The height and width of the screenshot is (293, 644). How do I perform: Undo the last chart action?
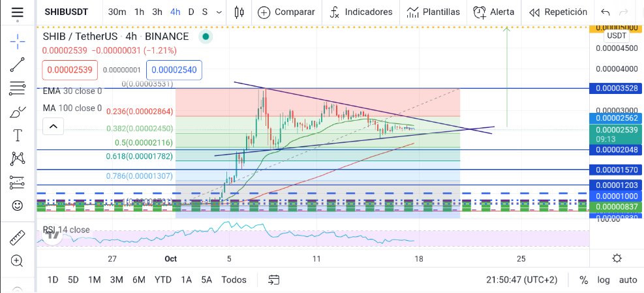click(605, 12)
